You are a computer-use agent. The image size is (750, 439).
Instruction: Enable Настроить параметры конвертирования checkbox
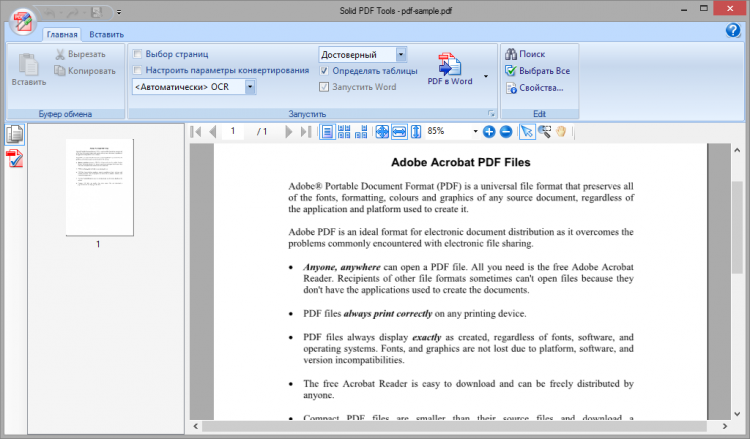[x=137, y=70]
